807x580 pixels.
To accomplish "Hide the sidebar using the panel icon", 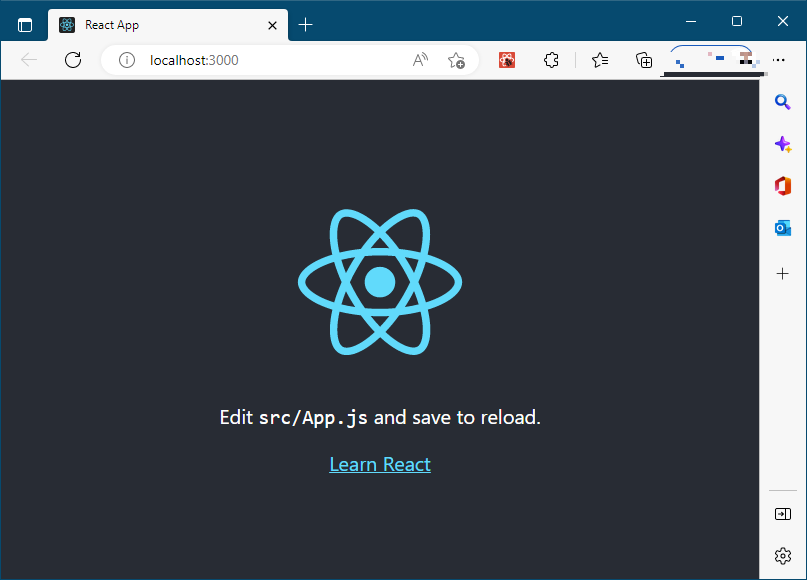I will pyautogui.click(x=783, y=514).
